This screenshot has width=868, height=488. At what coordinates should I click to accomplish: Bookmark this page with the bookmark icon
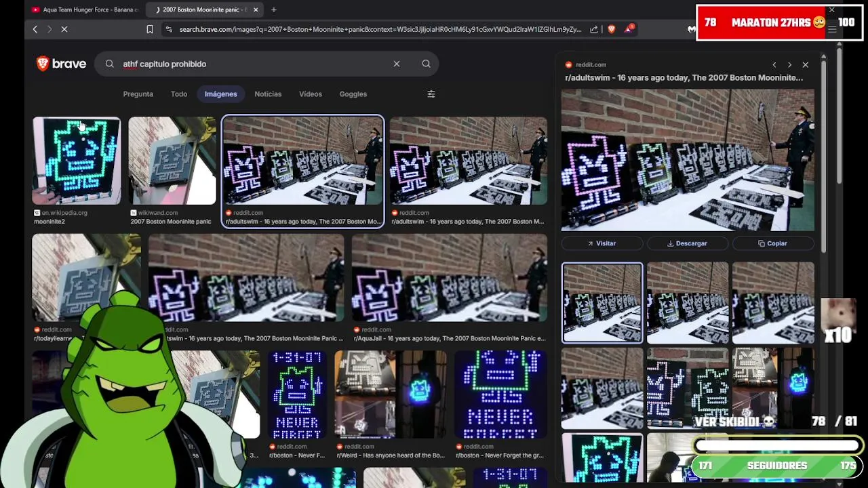(x=150, y=29)
